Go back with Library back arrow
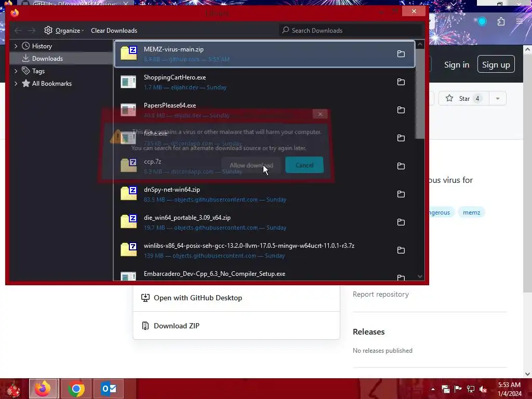532x399 pixels. [18, 31]
